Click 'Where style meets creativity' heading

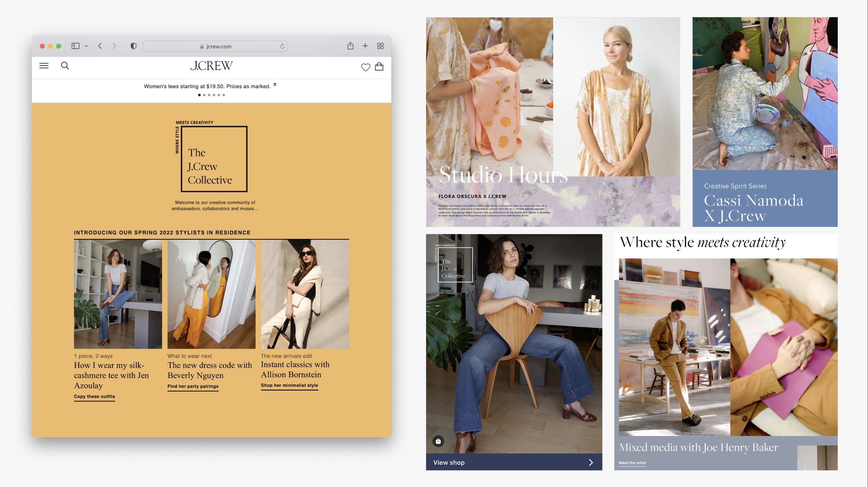(x=702, y=242)
